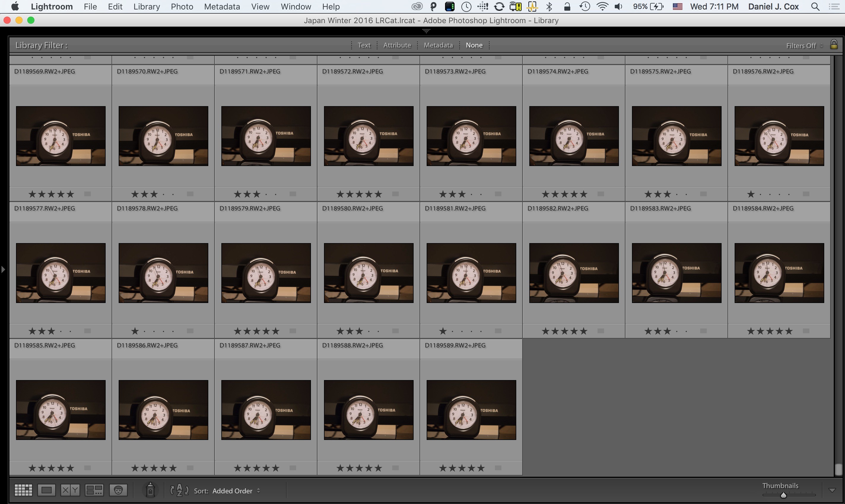
Task: Reverse sort direction with the A-Z icon
Action: click(179, 490)
